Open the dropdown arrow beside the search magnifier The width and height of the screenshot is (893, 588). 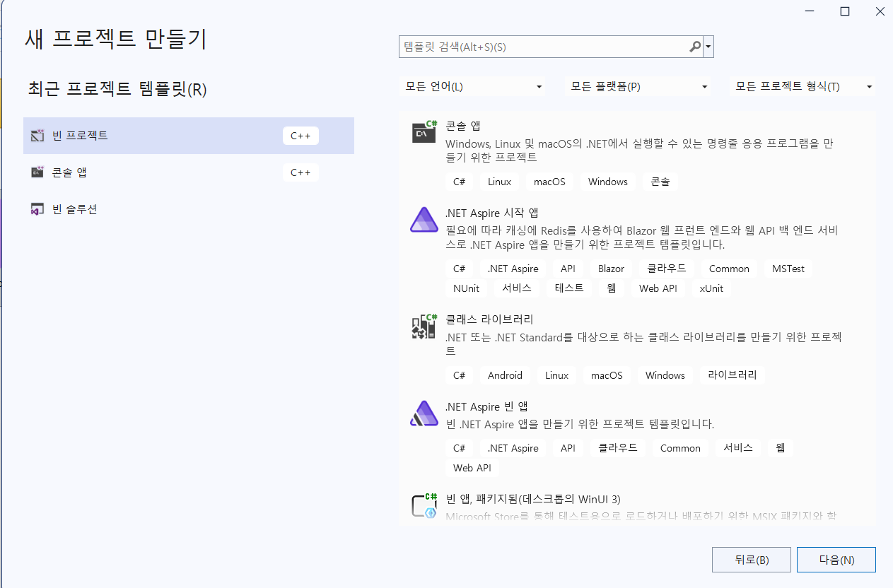[x=708, y=47]
